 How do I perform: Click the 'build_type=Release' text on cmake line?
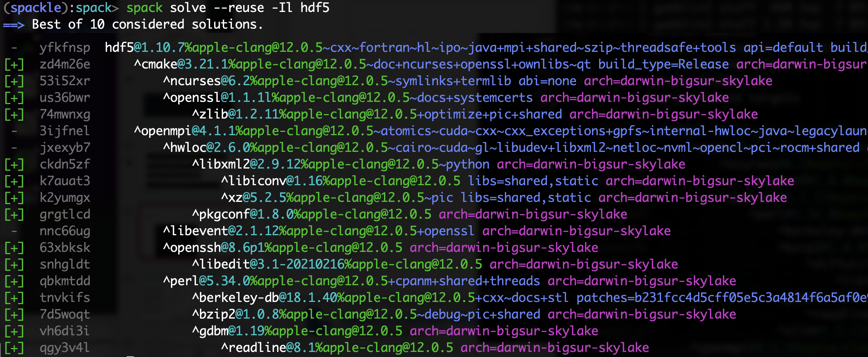coord(663,64)
